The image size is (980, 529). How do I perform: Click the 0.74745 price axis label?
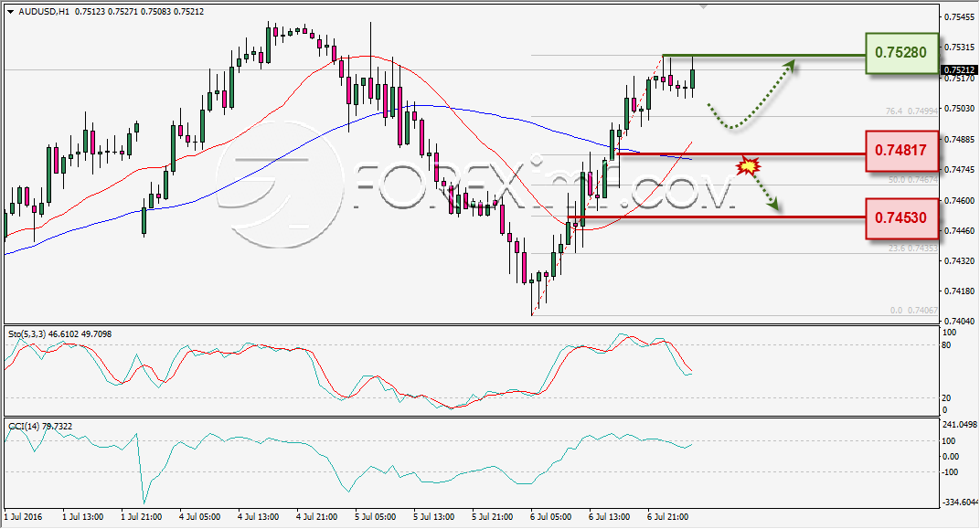pos(959,169)
